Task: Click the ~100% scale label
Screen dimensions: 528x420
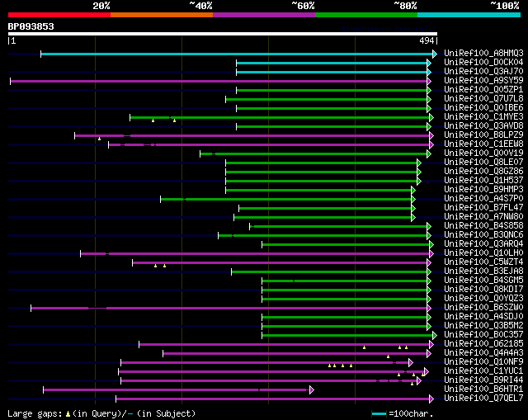Action: (505, 6)
